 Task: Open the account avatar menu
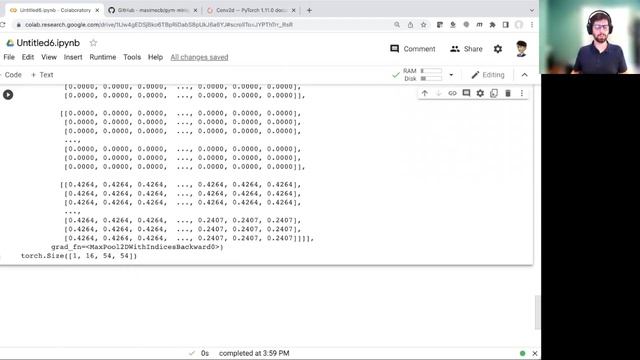click(x=521, y=49)
